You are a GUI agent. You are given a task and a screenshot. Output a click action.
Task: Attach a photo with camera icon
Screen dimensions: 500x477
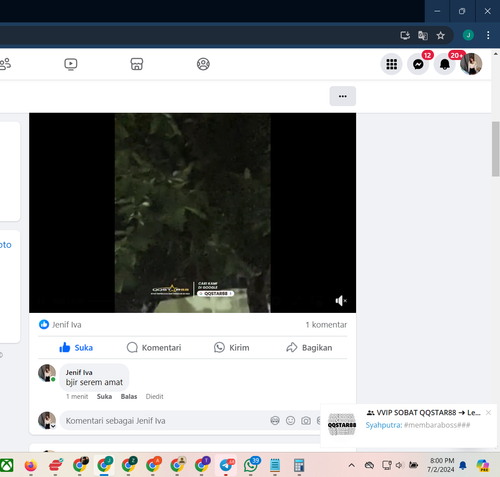click(306, 421)
